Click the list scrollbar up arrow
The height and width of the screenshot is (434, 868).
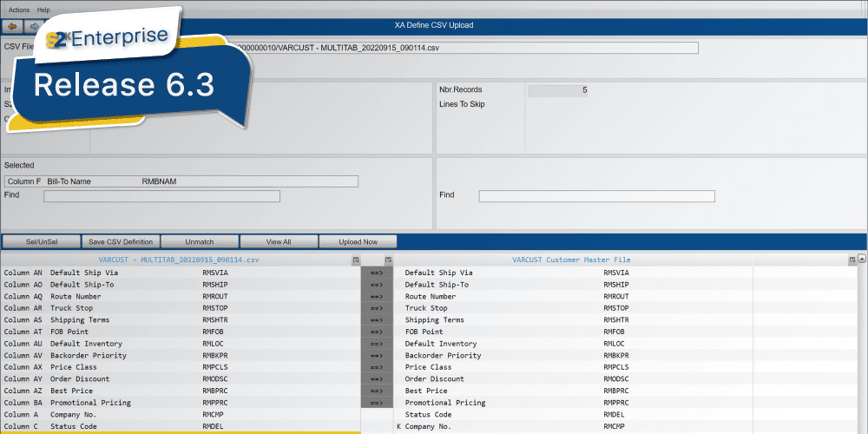click(862, 259)
